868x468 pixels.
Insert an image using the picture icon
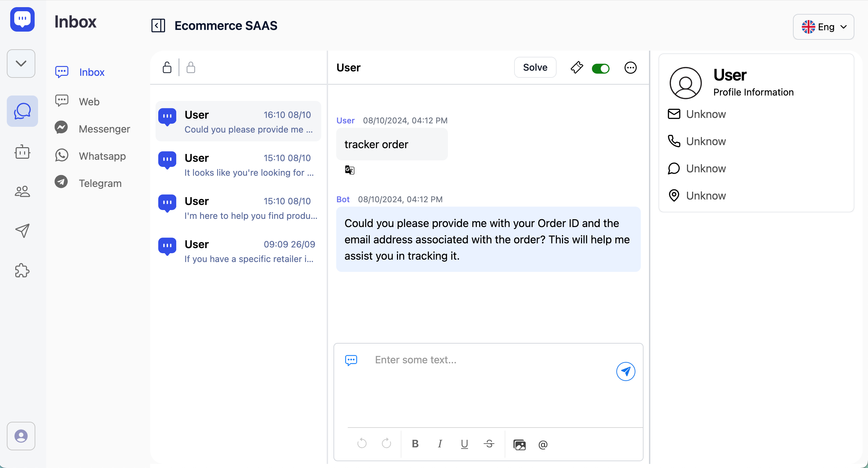click(x=519, y=444)
